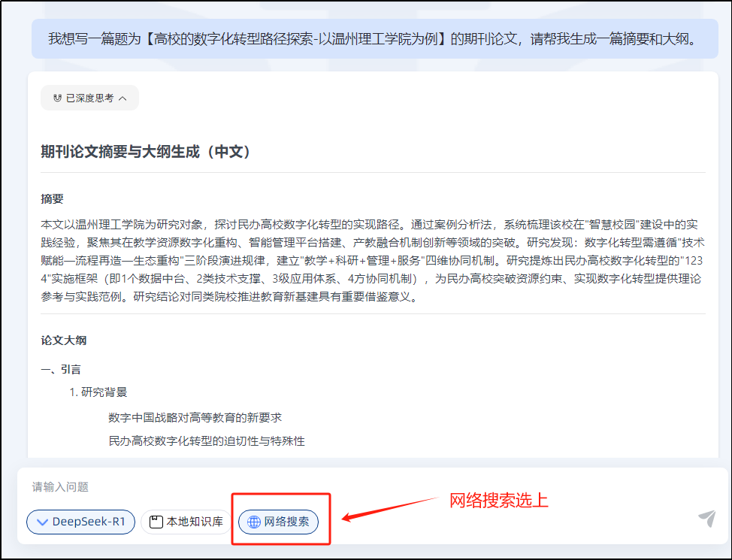The width and height of the screenshot is (732, 560).
Task: Click the line 民办高校数字化转型的迫切性与特殊性
Action: 207,441
